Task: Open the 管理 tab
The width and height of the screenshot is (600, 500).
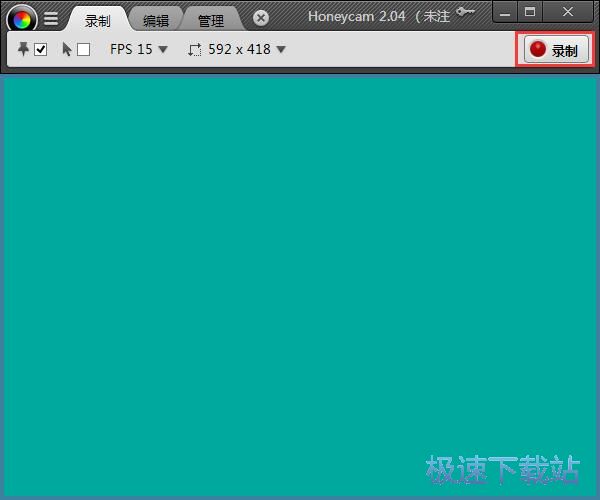Action: pyautogui.click(x=211, y=20)
